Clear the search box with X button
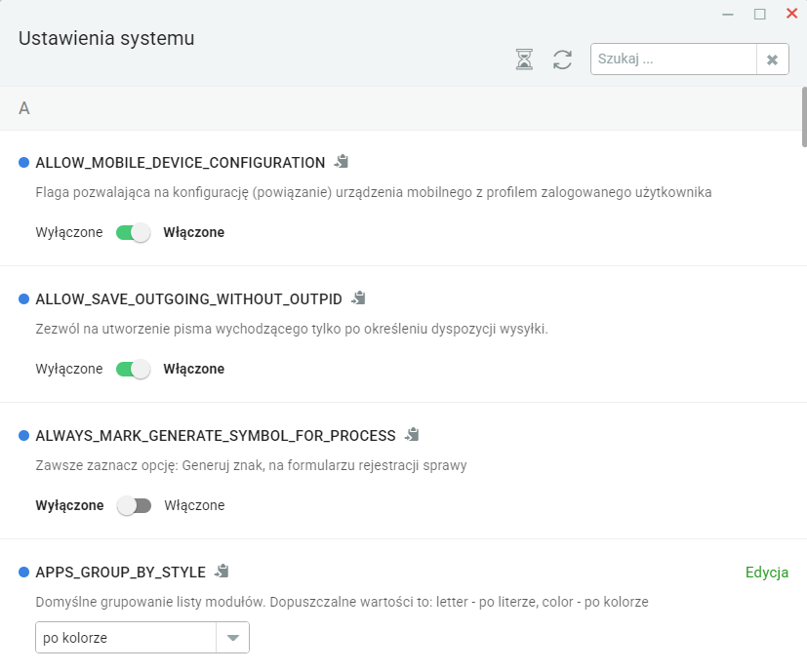807x672 pixels. [x=772, y=59]
